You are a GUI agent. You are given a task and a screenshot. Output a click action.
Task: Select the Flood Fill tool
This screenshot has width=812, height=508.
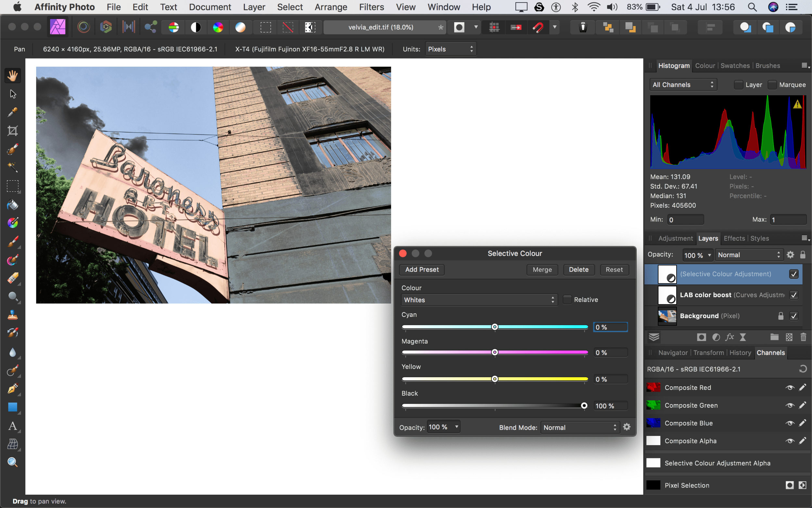coord(12,205)
